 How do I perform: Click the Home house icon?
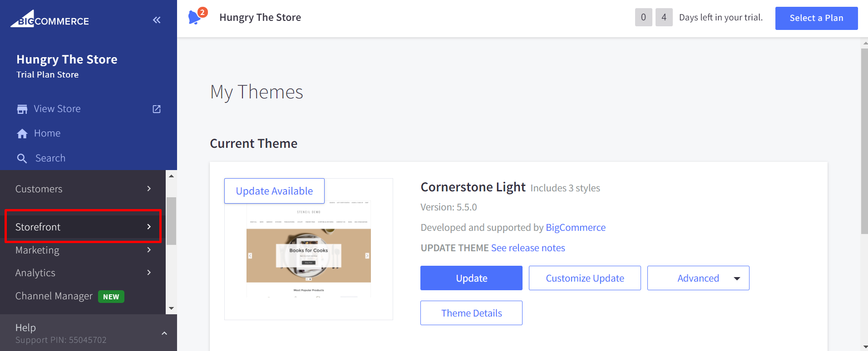point(22,134)
